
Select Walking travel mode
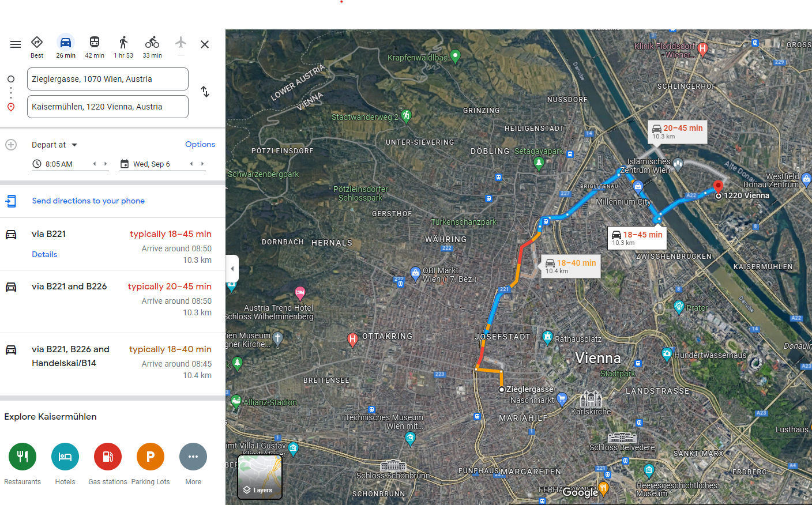point(123,46)
